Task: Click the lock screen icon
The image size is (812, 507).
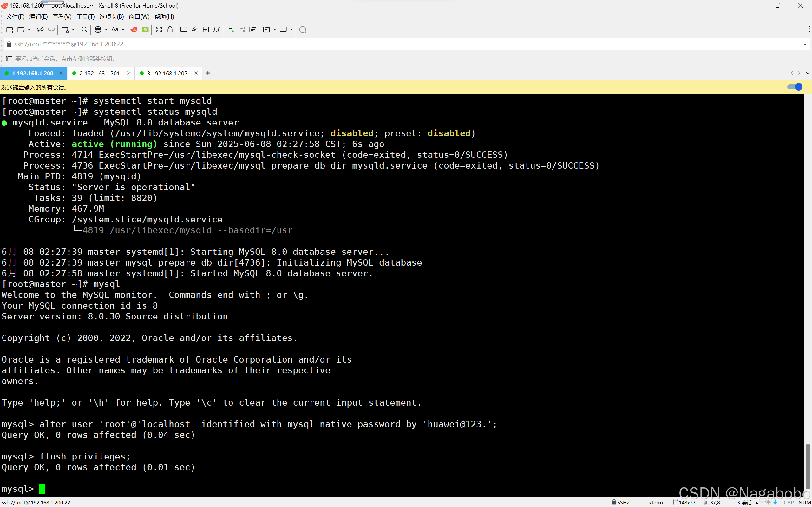Action: coord(170,29)
